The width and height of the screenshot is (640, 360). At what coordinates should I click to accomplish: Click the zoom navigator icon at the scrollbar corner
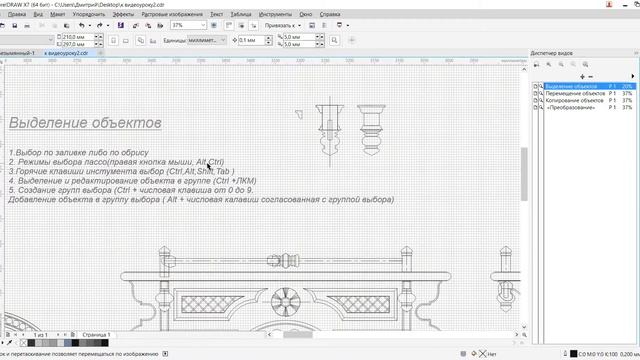pyautogui.click(x=524, y=335)
